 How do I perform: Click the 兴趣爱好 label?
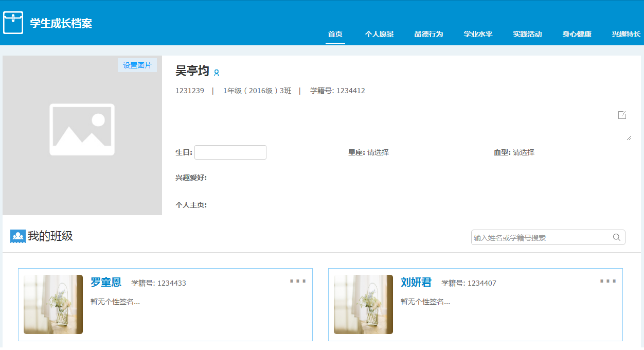click(191, 178)
